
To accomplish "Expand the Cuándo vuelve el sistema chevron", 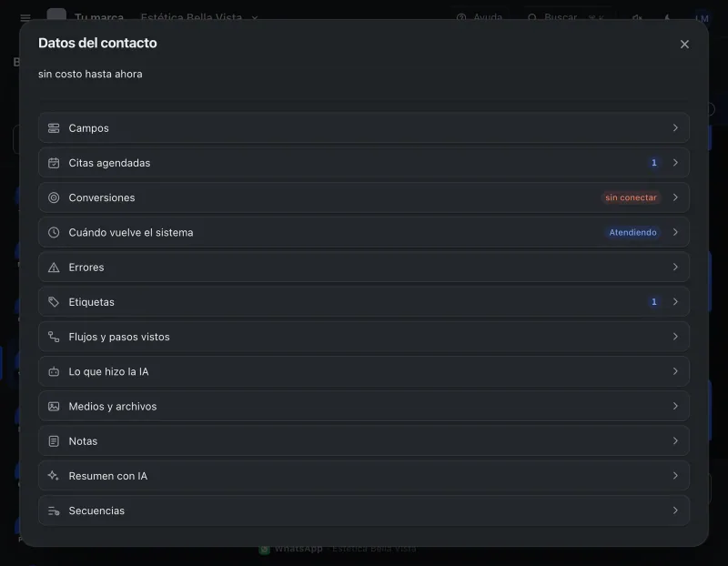I will click(x=675, y=232).
